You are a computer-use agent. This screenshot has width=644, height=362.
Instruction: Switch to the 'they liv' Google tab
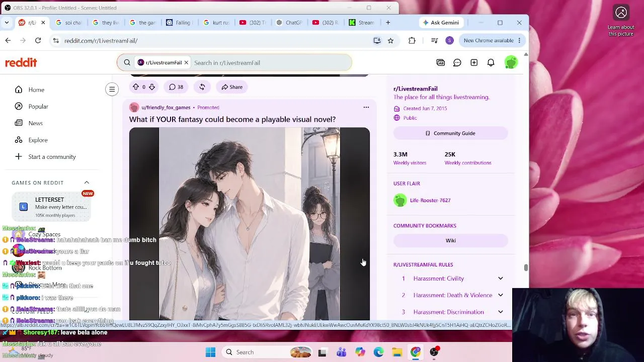[x=107, y=23]
